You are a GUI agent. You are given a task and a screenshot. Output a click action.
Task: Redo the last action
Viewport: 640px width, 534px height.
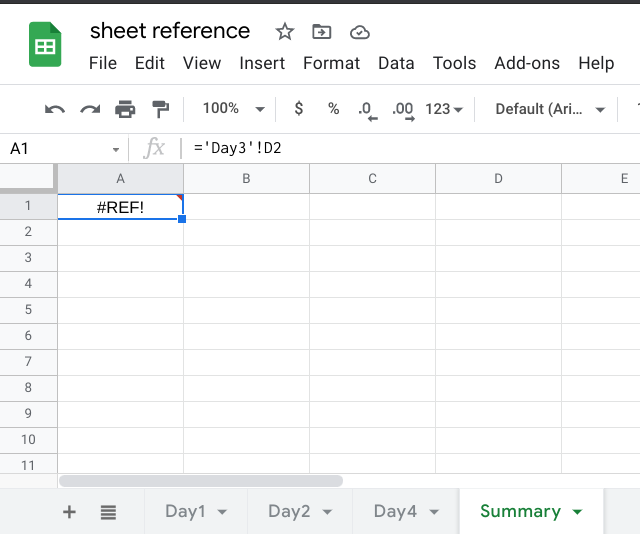[90, 109]
